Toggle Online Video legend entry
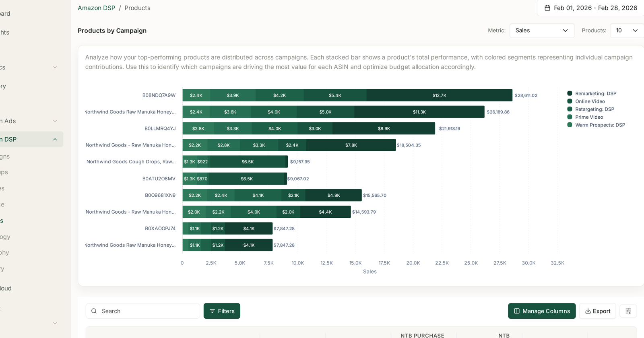The height and width of the screenshot is (338, 644). click(x=586, y=101)
